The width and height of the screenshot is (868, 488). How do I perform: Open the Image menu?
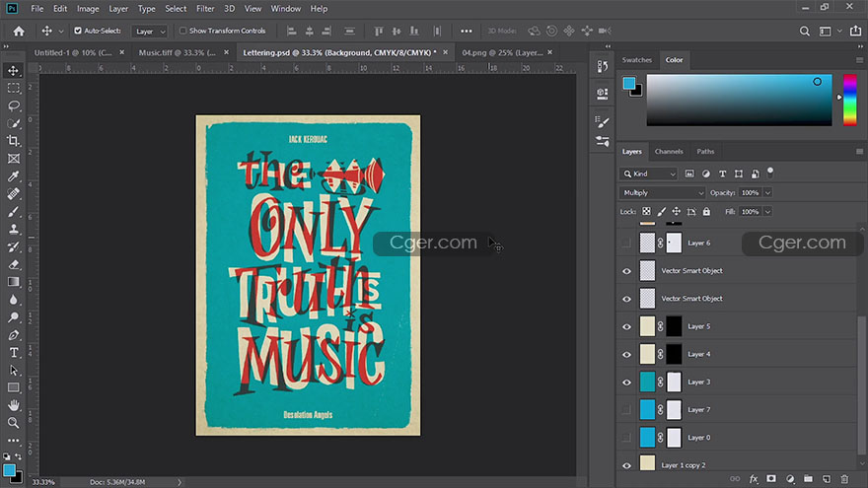pos(88,9)
